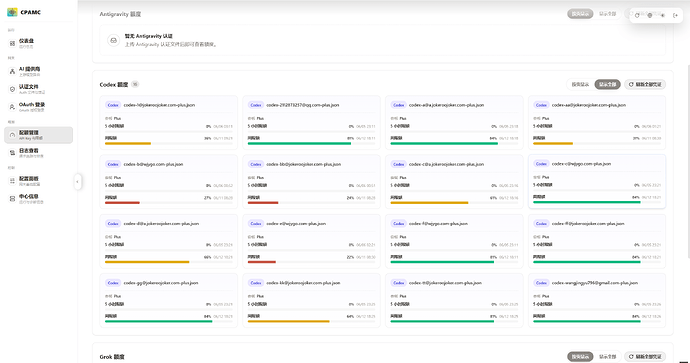Click 暂无 Antigravity 认证 notice heading
Viewport: 690px width, 363px height.
click(x=149, y=36)
